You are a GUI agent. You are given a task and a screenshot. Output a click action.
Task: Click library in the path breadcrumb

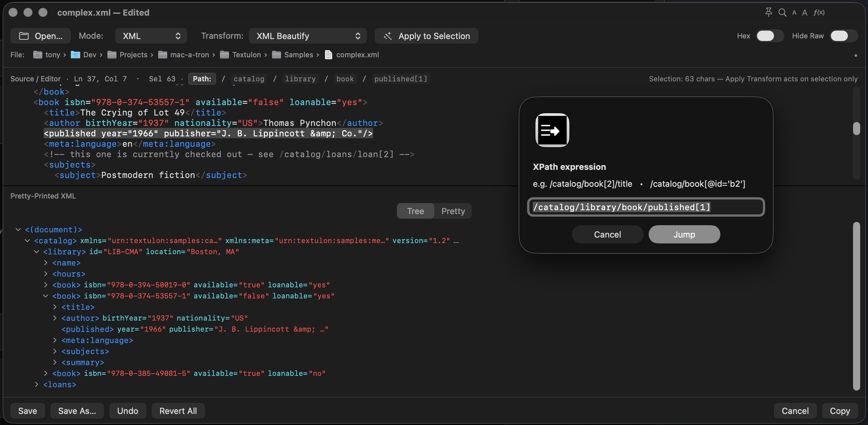click(300, 79)
